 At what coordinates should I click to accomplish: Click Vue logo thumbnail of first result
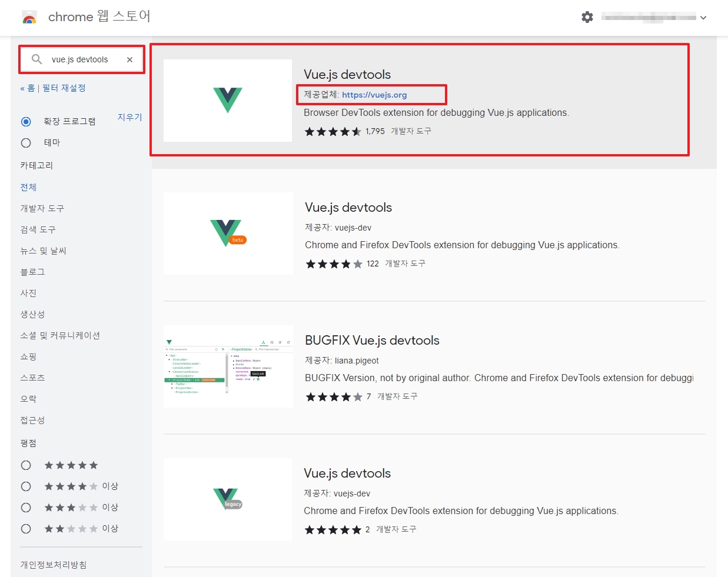228,101
